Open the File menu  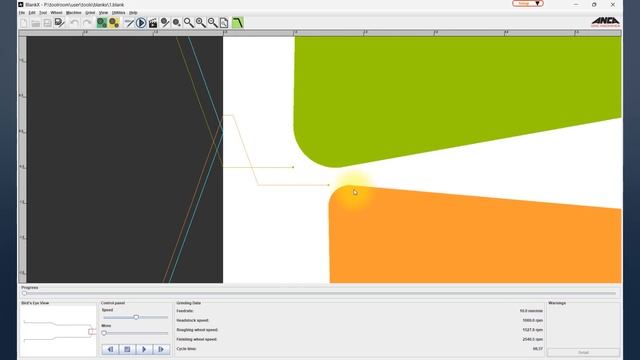click(22, 13)
